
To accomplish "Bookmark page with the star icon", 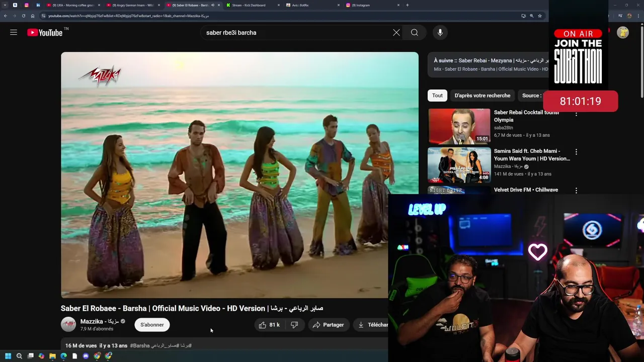I will click(x=540, y=16).
